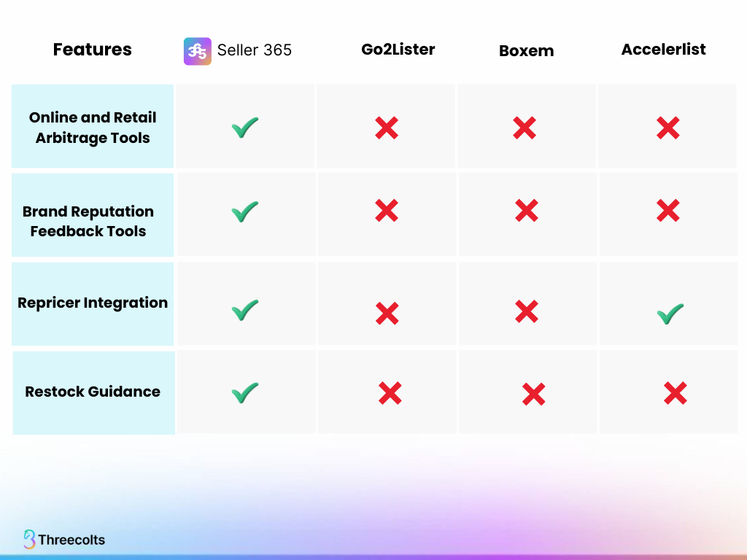The height and width of the screenshot is (560, 747).
Task: Click the Threecolts logo icon
Action: 29,540
